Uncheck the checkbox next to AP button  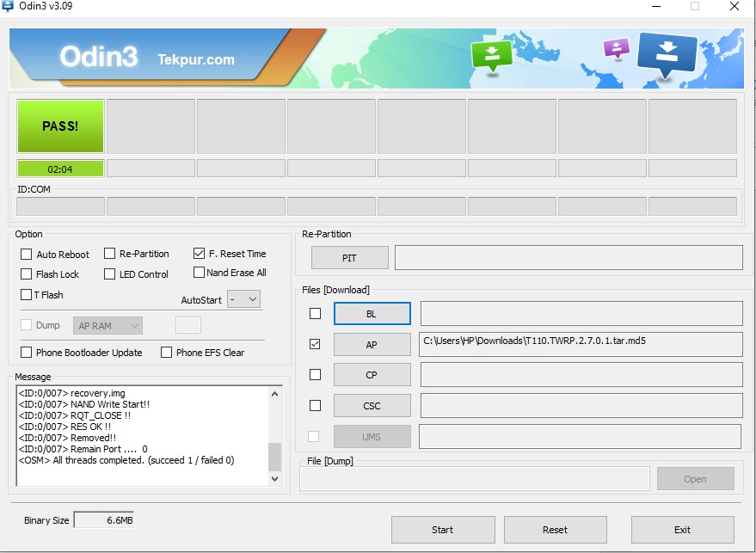click(316, 344)
